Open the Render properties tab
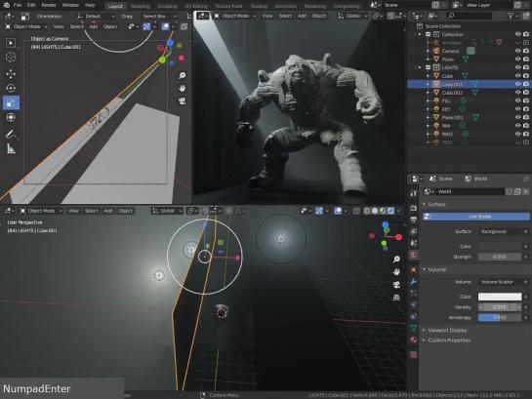532x399 pixels. [x=413, y=208]
